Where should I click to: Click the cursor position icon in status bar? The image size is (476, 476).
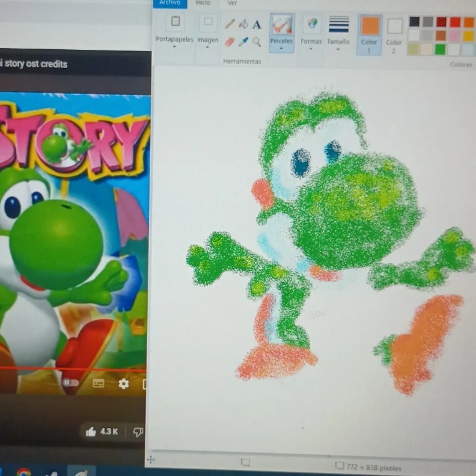coord(151,460)
